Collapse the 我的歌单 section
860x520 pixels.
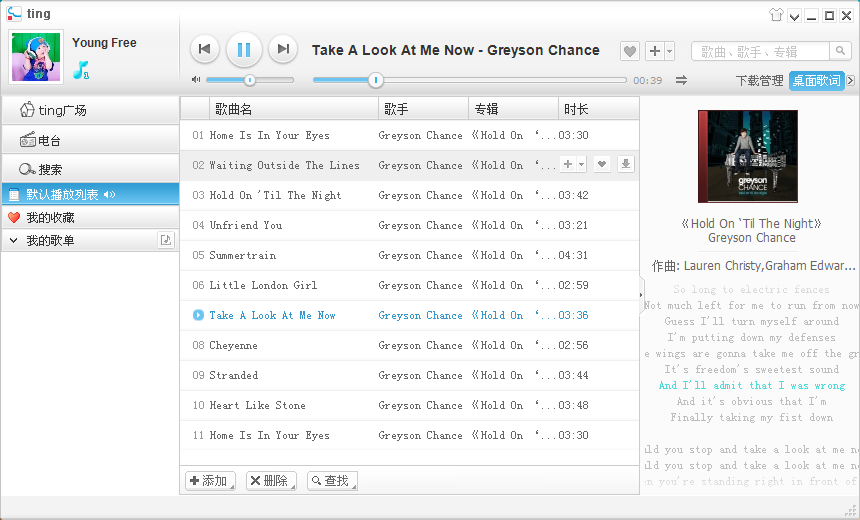14,240
